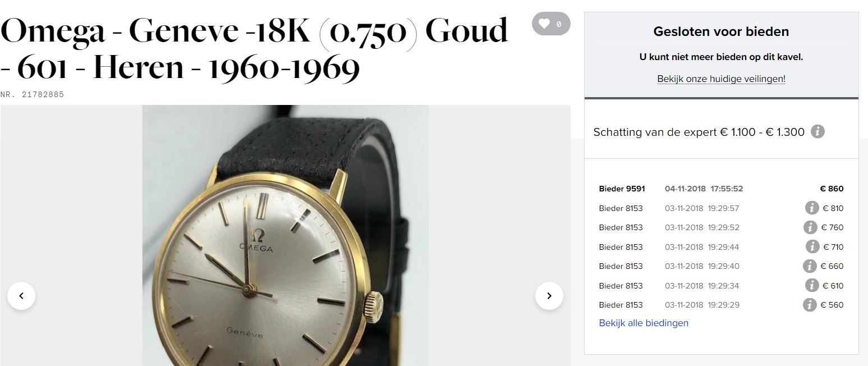
Task: Click the 'Gesloten voor bieden' header
Action: coord(721,32)
